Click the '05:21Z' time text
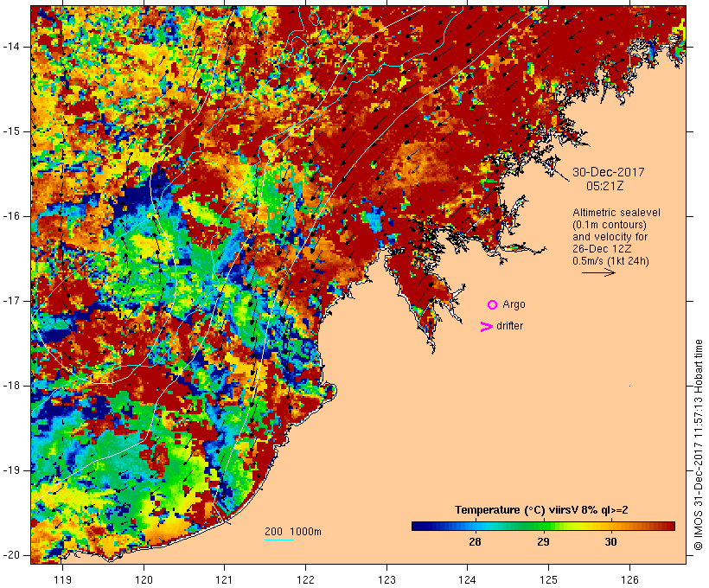Screen dimensions: 709x588 [604, 186]
